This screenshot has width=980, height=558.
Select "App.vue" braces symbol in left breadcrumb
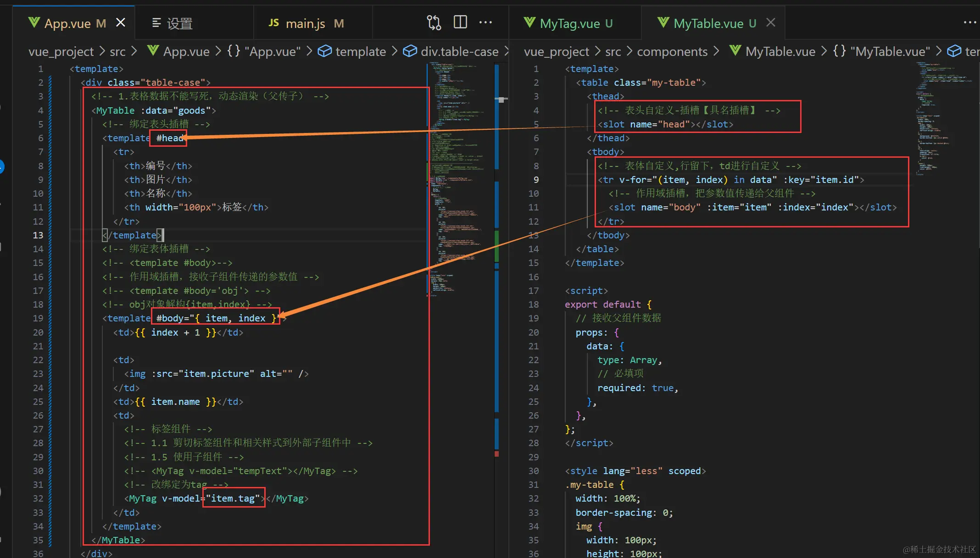pos(273,51)
